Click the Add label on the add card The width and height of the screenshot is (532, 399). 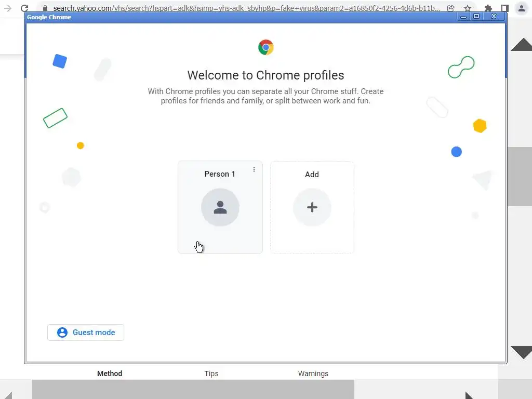pyautogui.click(x=312, y=175)
